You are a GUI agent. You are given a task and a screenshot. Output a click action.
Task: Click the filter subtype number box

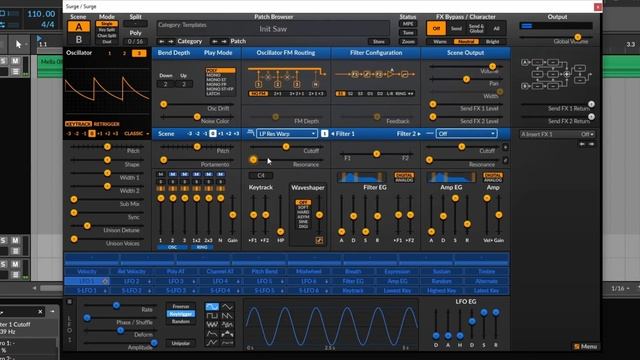click(324, 133)
